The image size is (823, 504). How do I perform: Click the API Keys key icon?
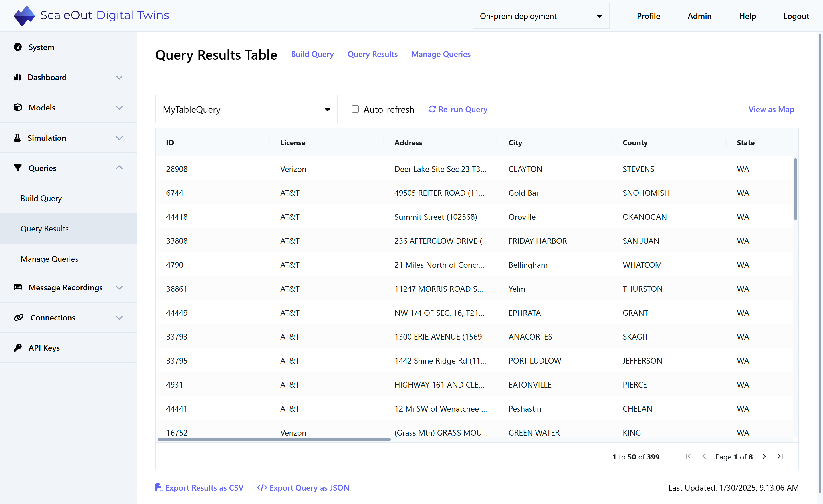(x=18, y=348)
